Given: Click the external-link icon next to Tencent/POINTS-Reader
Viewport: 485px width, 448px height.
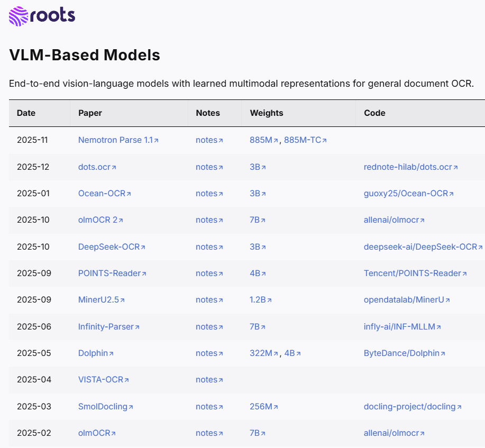Looking at the screenshot, I should point(463,273).
